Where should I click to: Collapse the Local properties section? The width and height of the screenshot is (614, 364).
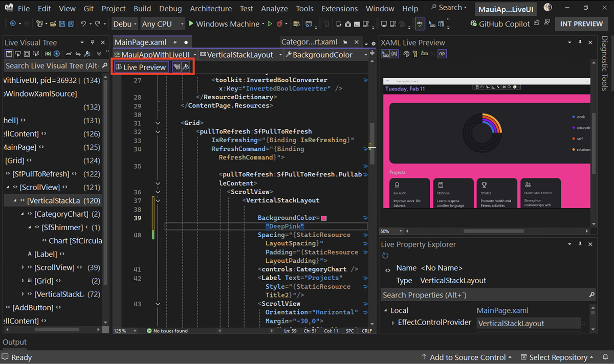pyautogui.click(x=385, y=310)
